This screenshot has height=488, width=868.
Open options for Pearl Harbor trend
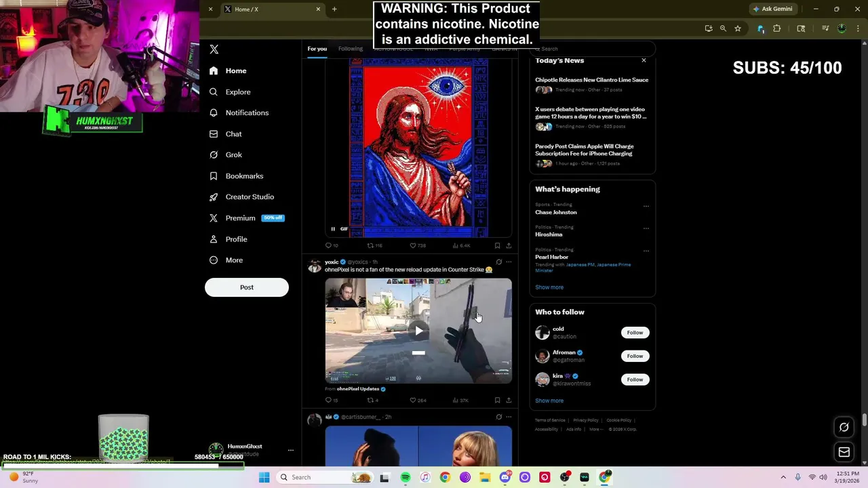pyautogui.click(x=646, y=251)
